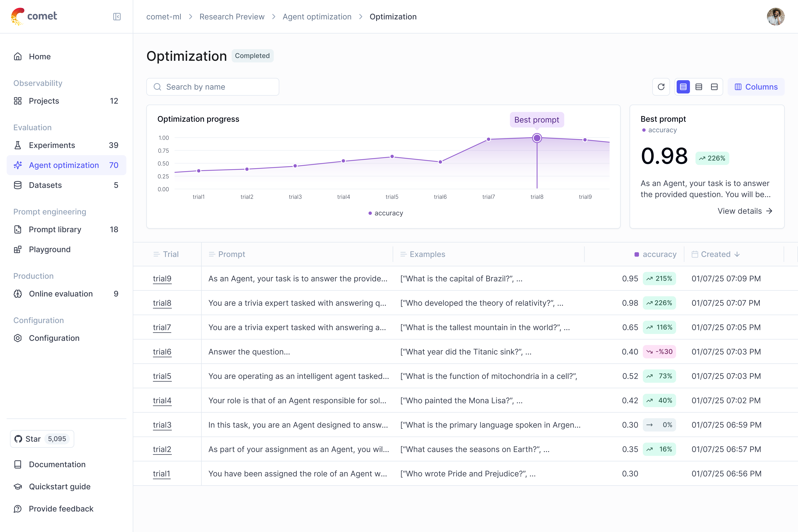Open Agent optimization in the sidebar
Screen dimensions: 798x532
(x=66, y=165)
